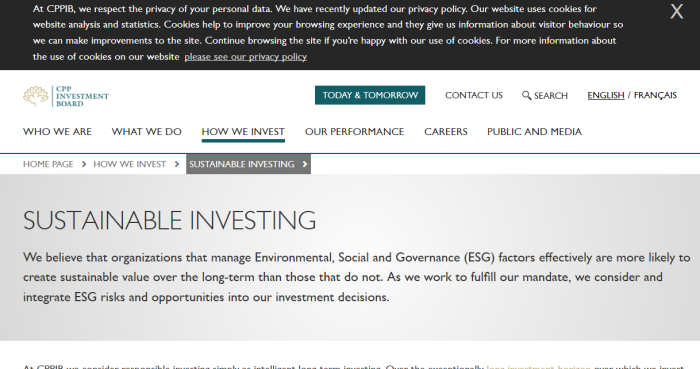The image size is (700, 369).
Task: Open the How We Invest menu
Action: click(x=243, y=132)
